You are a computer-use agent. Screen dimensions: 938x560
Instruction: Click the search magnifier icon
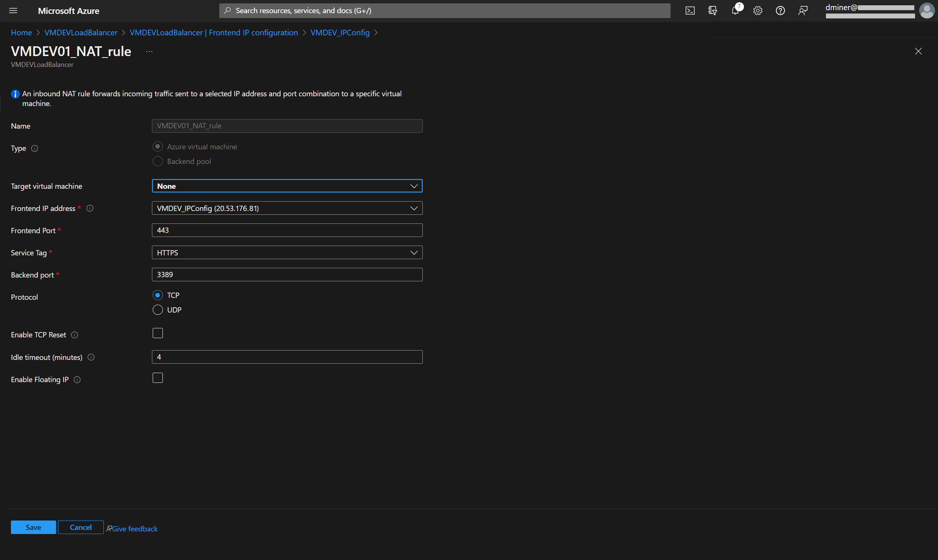(x=227, y=11)
